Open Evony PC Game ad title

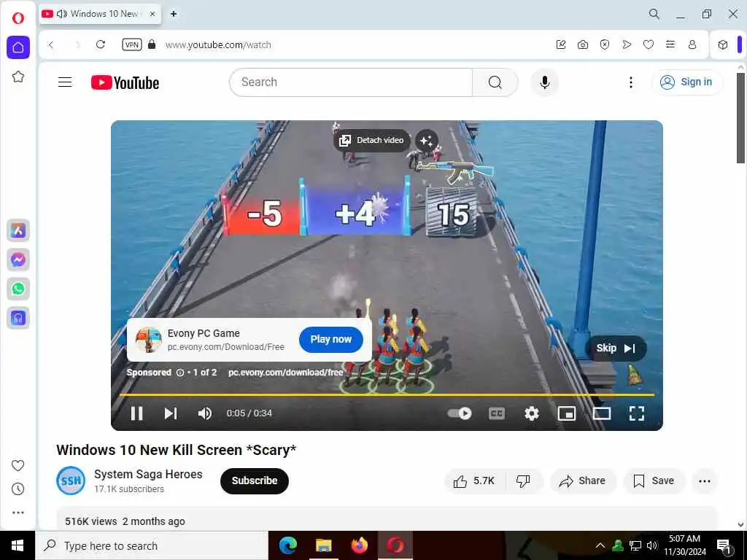(x=204, y=333)
